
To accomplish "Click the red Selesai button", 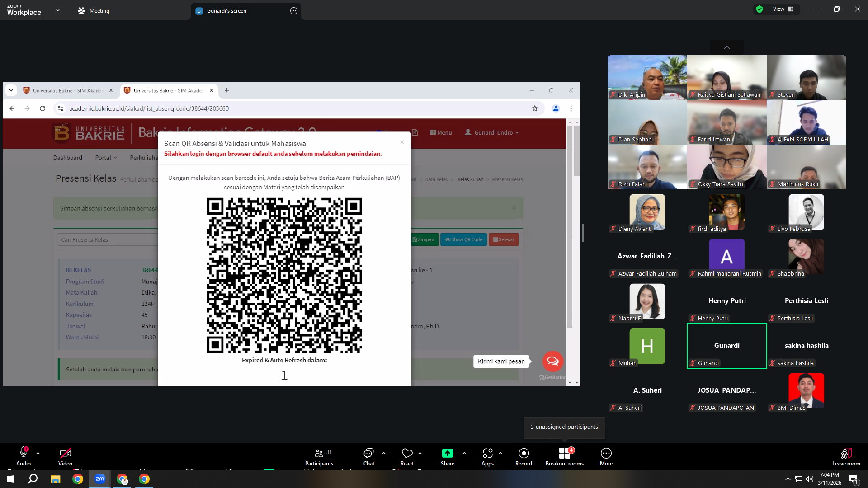I will click(504, 239).
